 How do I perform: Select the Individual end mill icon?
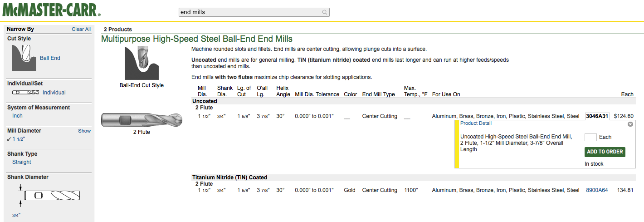point(25,93)
